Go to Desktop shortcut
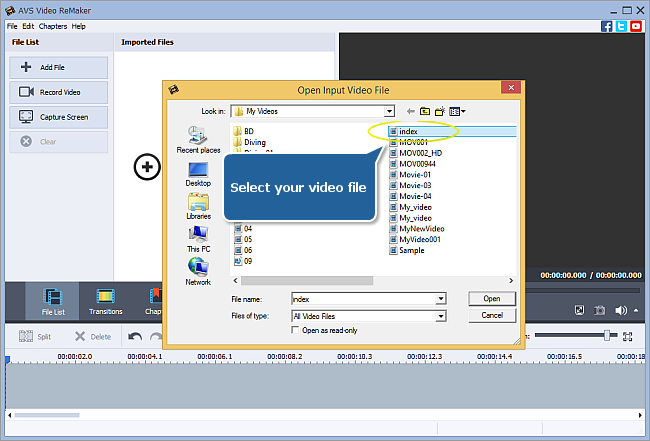Viewport: 650px width, 441px height. point(198,174)
